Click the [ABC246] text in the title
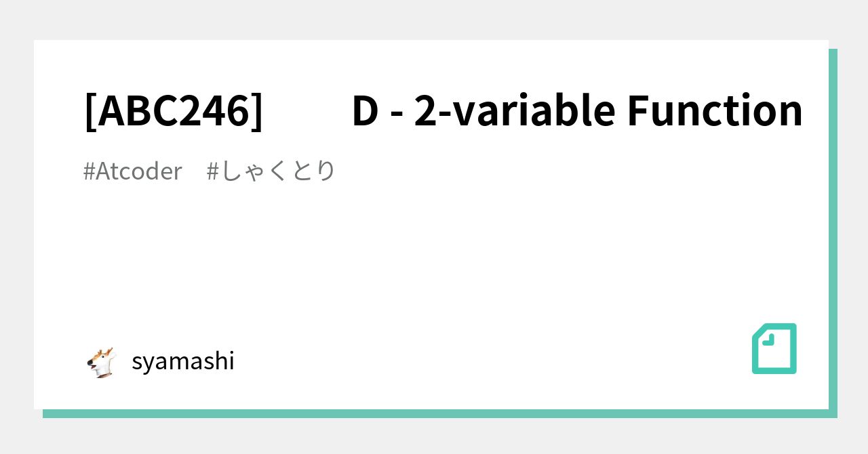This screenshot has height=454, width=868. [174, 110]
